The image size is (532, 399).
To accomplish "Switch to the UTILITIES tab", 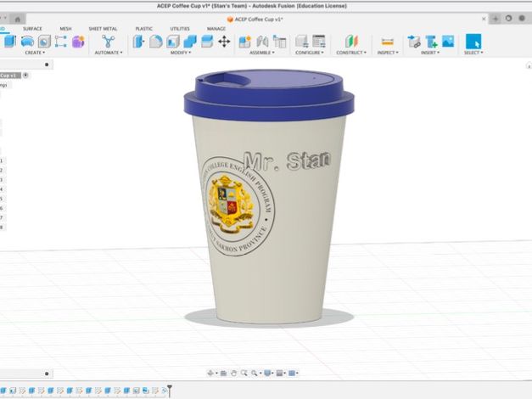I will coord(180,29).
